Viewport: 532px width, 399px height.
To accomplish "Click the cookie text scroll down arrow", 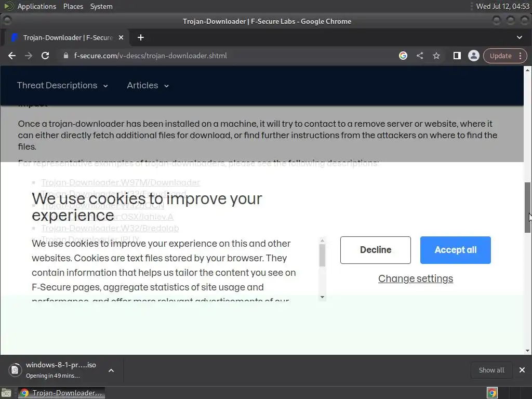I will click(322, 297).
